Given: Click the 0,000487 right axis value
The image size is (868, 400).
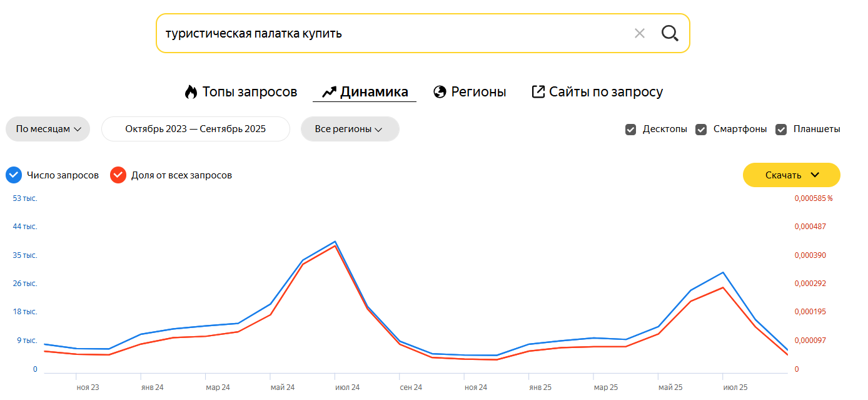Looking at the screenshot, I should [x=810, y=227].
